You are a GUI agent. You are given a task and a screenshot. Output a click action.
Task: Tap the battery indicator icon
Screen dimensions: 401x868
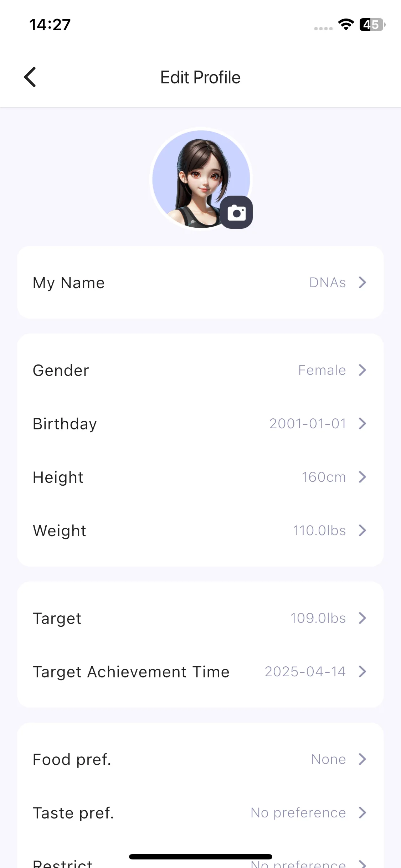372,25
